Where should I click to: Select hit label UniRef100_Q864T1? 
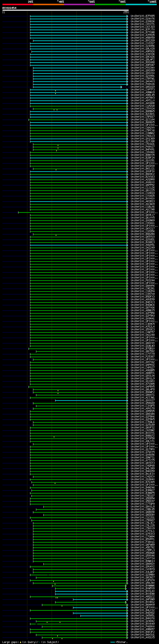[x=143, y=395]
